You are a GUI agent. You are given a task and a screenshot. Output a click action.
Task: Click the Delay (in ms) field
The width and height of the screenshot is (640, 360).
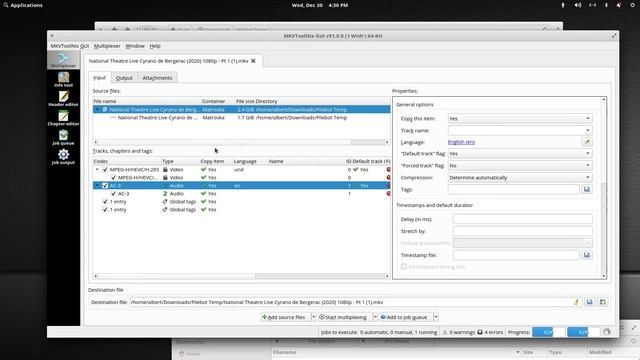click(x=522, y=219)
